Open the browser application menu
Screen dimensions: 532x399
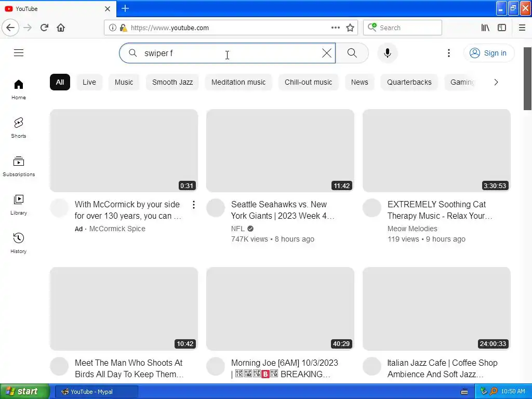[x=522, y=28]
